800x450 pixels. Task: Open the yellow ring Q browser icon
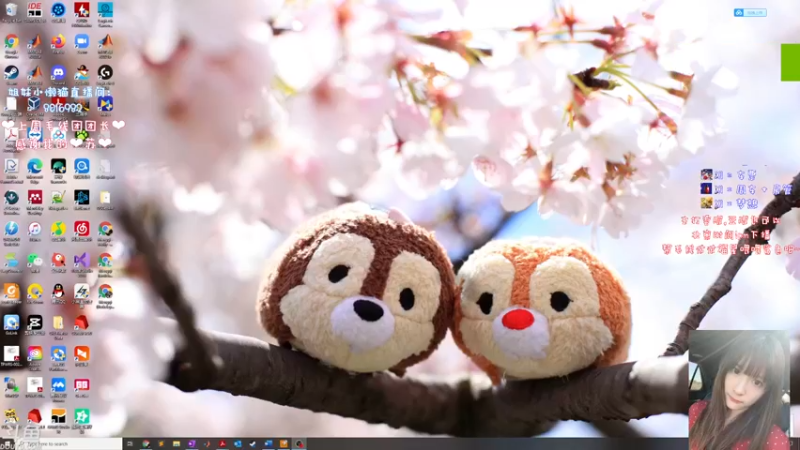click(x=35, y=291)
